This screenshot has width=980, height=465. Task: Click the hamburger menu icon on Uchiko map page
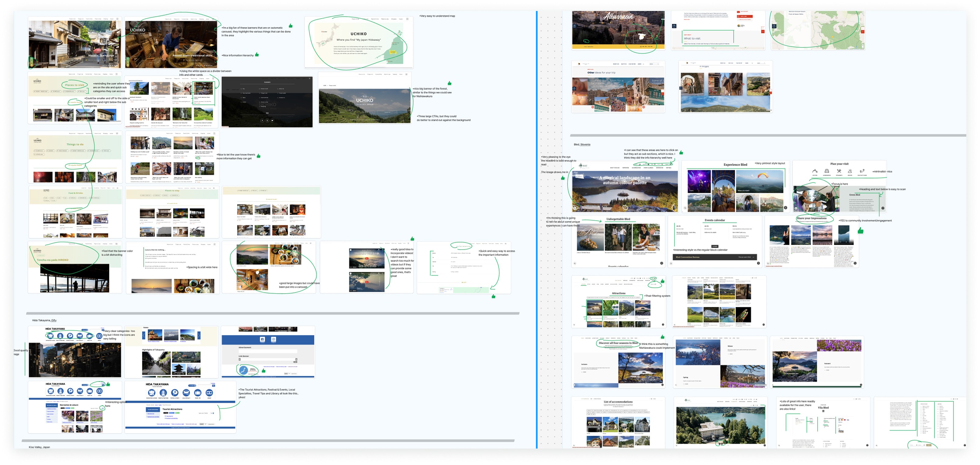click(x=407, y=19)
